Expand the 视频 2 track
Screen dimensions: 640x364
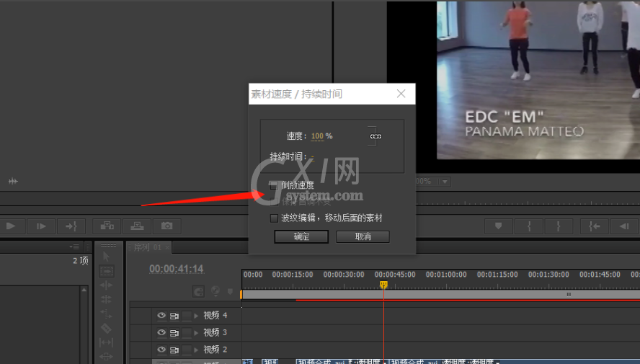[x=196, y=350]
